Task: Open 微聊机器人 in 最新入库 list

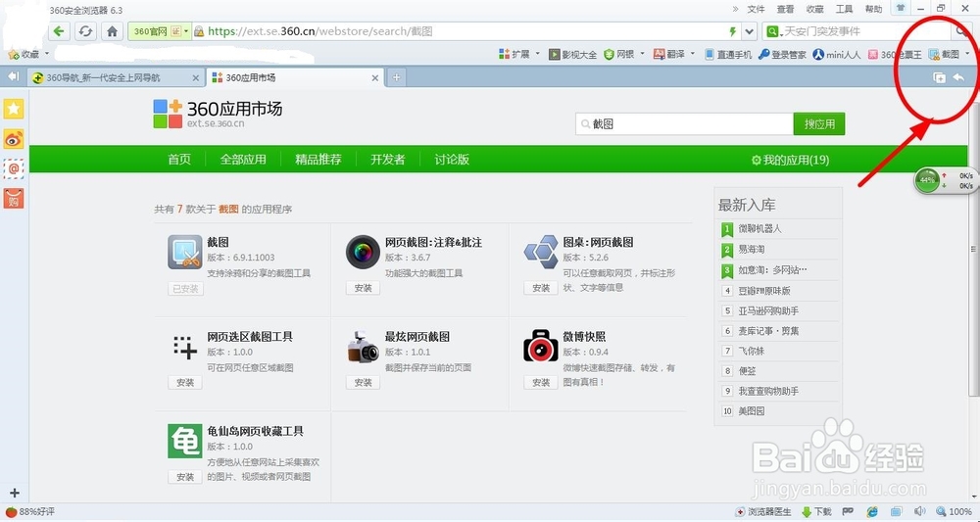Action: [x=760, y=228]
